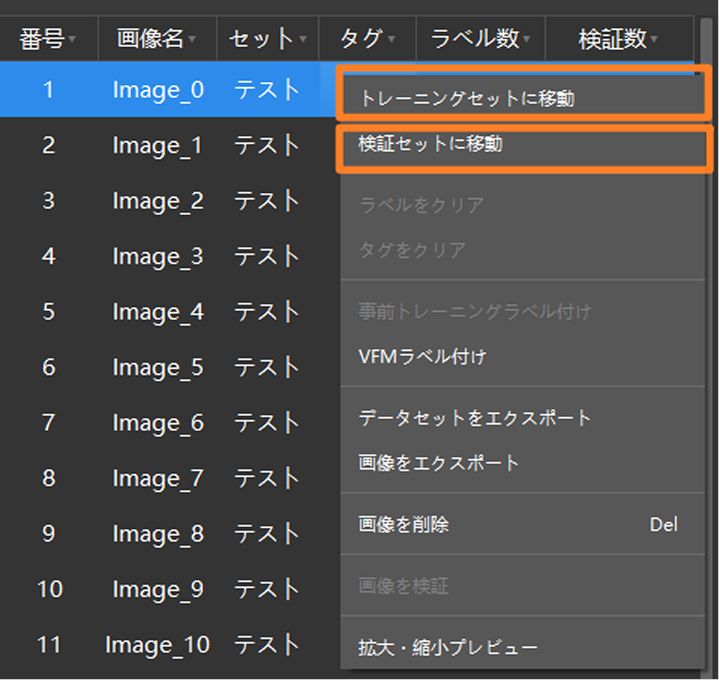Select the Image_10 row
Image resolution: width=719 pixels, height=680 pixels.
click(x=170, y=645)
